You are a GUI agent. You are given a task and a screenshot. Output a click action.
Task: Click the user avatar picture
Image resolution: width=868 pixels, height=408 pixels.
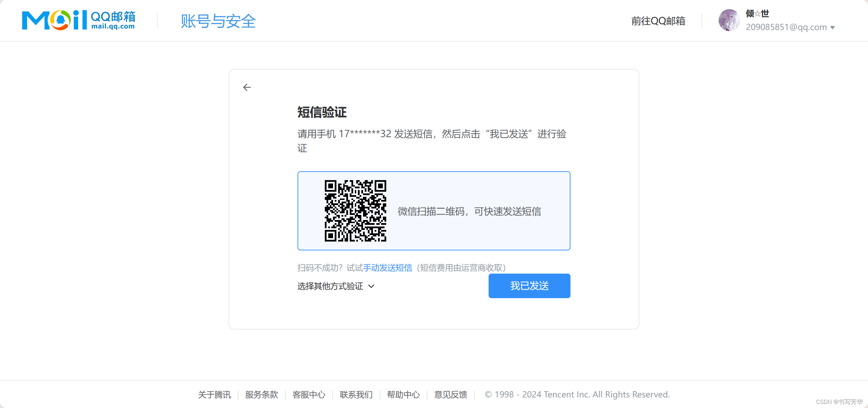coord(729,20)
